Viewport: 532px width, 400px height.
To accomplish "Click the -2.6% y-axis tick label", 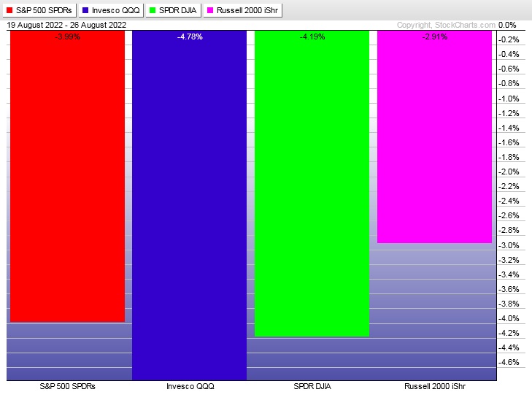I will (x=509, y=215).
